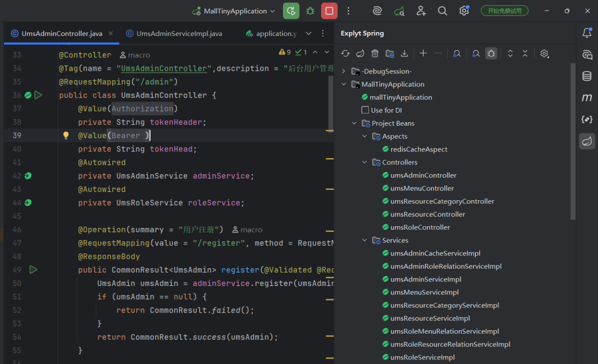Toggle the debug-mode bug button in Explyt toolbar
This screenshot has width=598, height=364.
(491, 53)
